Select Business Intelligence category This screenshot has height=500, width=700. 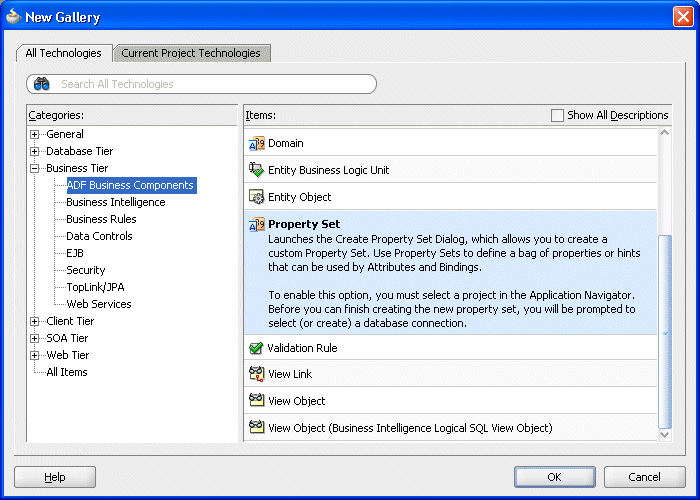click(116, 202)
